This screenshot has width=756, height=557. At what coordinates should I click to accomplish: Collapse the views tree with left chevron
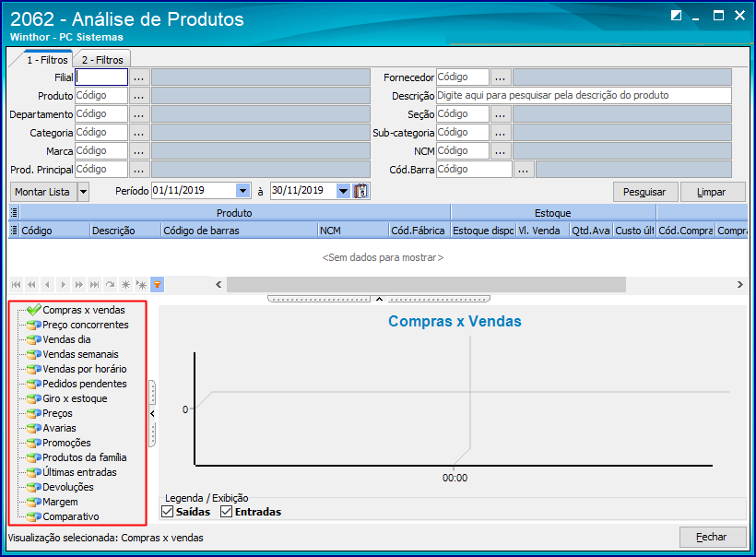click(152, 414)
